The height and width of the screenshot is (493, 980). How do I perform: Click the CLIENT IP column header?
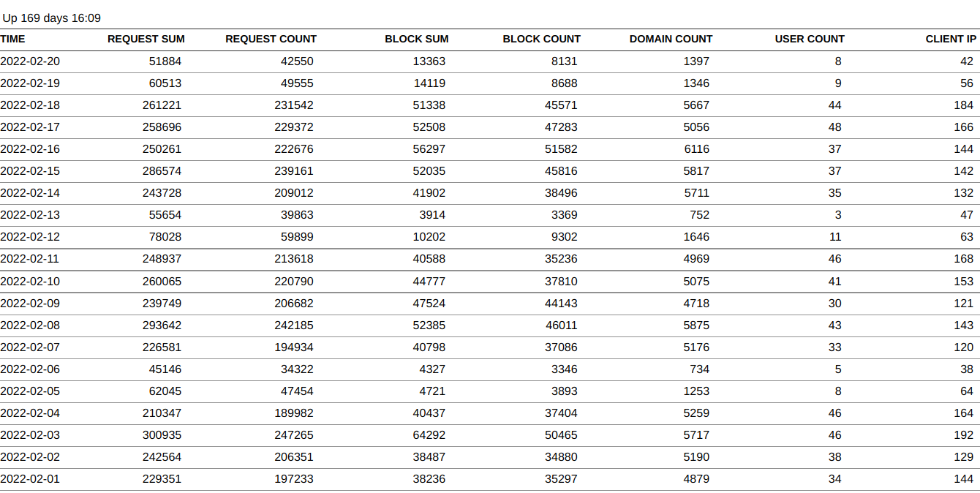click(x=950, y=39)
